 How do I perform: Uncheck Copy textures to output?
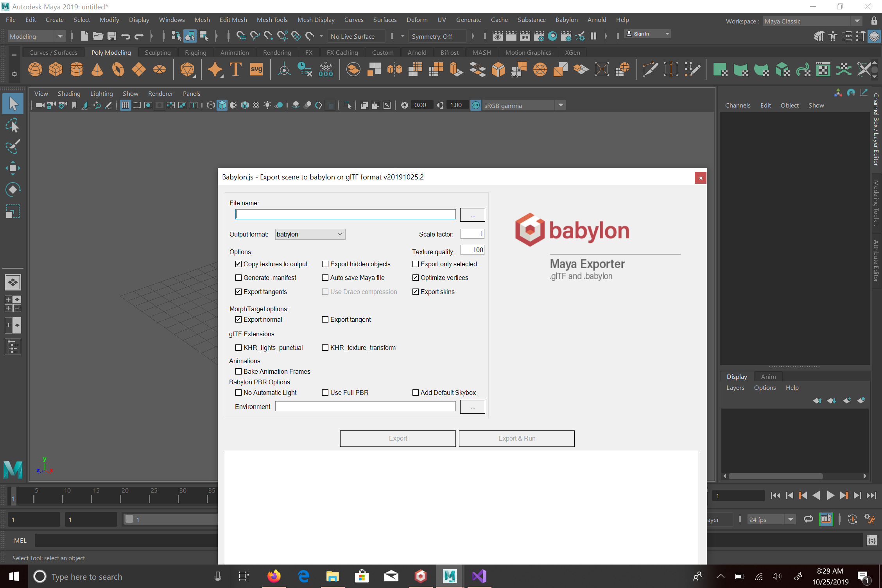click(238, 264)
